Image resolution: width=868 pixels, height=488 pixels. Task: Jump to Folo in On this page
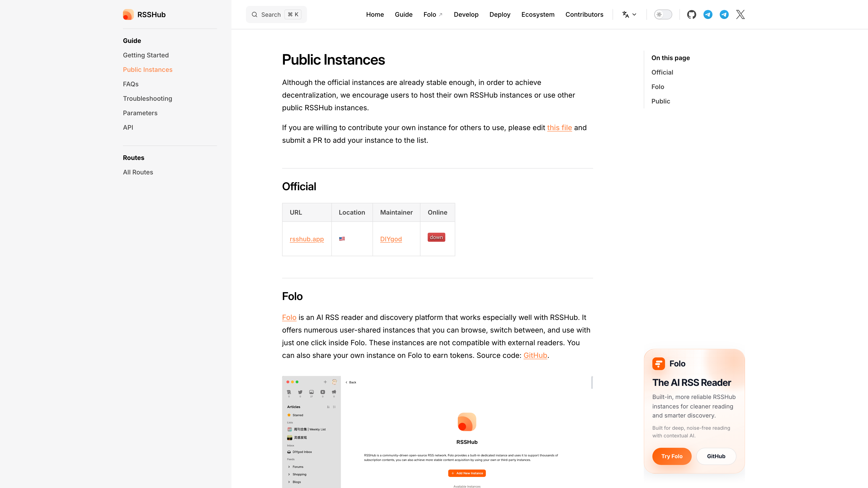pos(657,87)
